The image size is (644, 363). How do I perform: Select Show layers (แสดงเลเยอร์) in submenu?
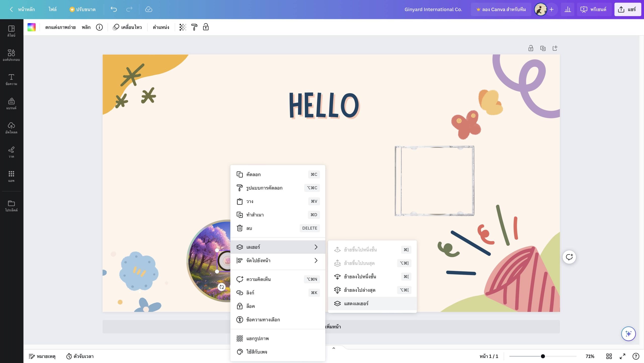[356, 303]
